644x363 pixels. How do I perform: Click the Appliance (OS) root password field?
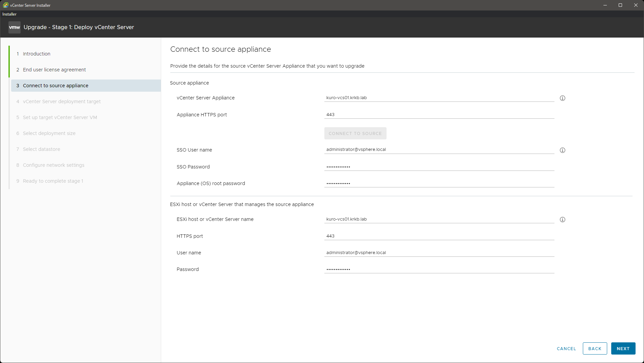(x=439, y=183)
